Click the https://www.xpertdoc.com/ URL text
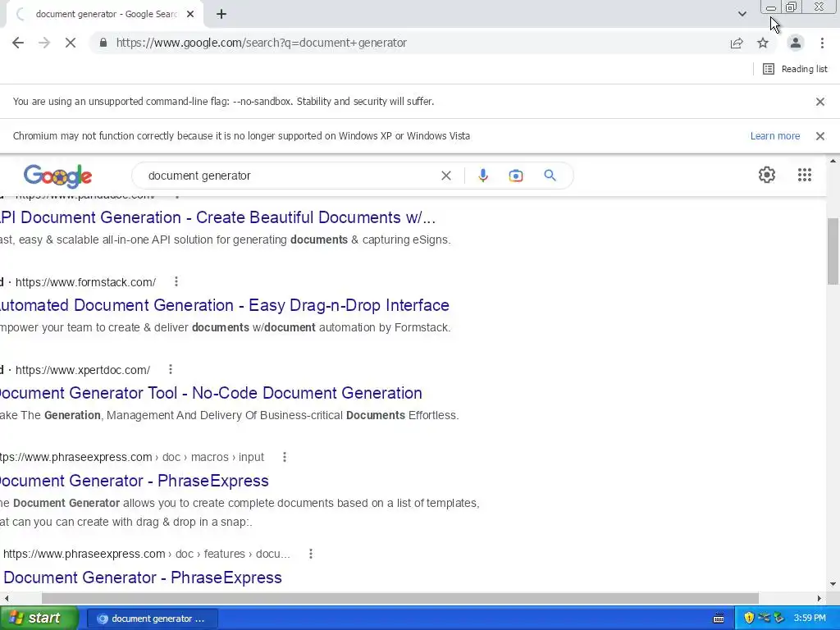 click(83, 370)
